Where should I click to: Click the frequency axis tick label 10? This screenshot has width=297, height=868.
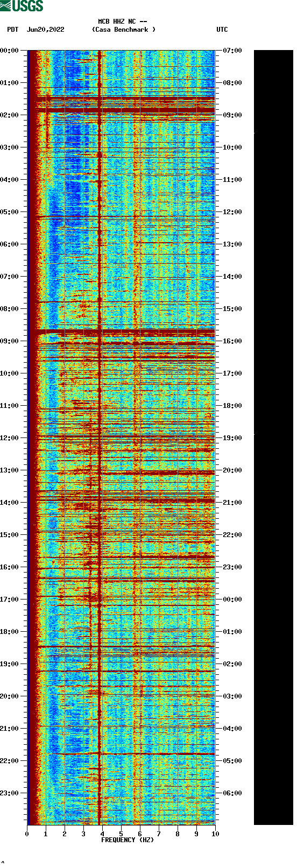click(x=215, y=834)
